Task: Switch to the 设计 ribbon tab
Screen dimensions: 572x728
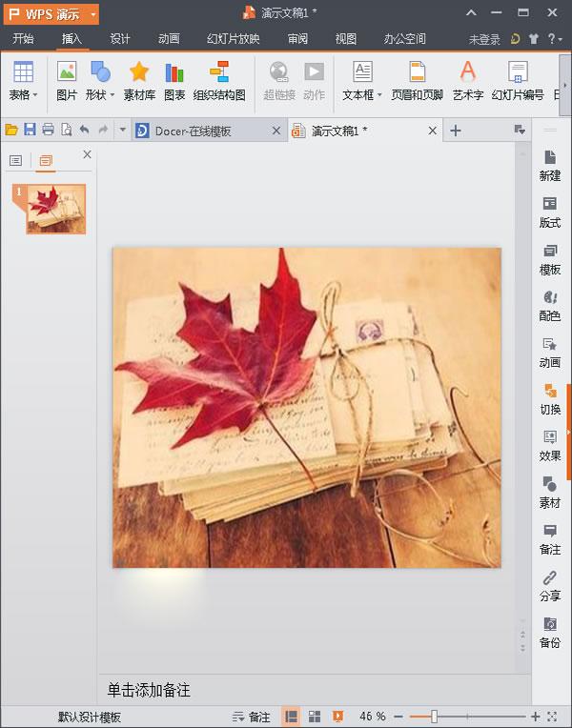Action: point(120,38)
